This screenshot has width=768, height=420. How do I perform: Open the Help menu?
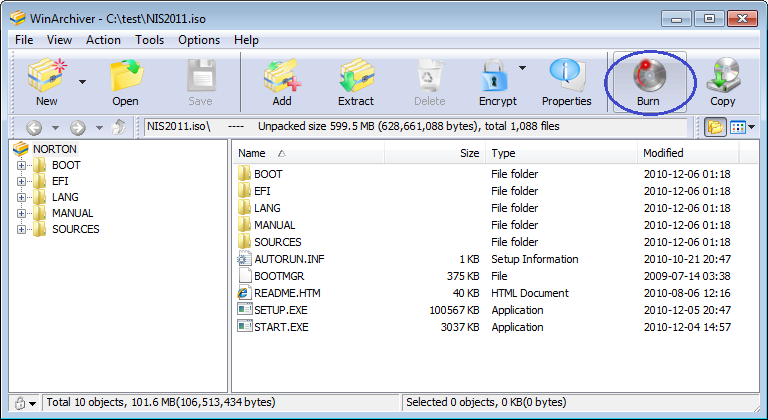[246, 40]
